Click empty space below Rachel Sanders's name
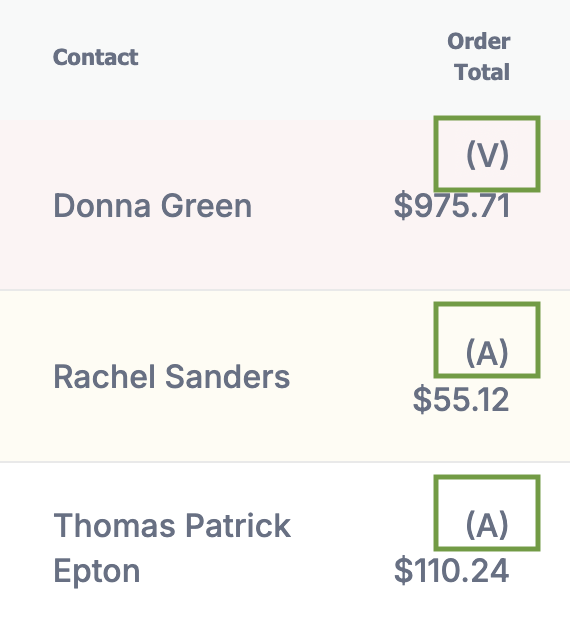The width and height of the screenshot is (570, 630). pyautogui.click(x=172, y=427)
